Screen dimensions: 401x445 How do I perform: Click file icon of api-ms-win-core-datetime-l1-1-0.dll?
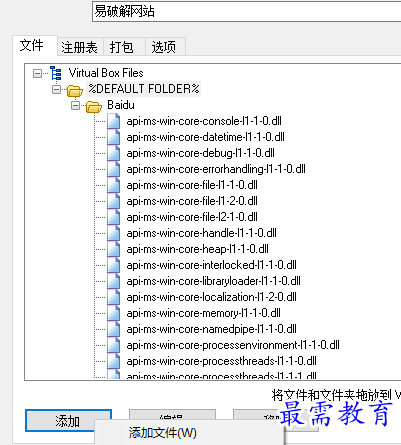[x=114, y=137]
